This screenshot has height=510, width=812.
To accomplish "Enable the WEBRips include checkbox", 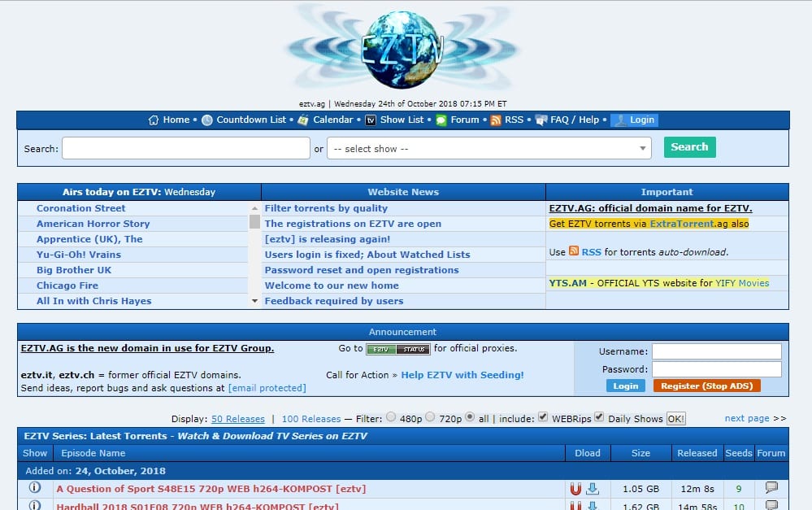I will pos(542,417).
